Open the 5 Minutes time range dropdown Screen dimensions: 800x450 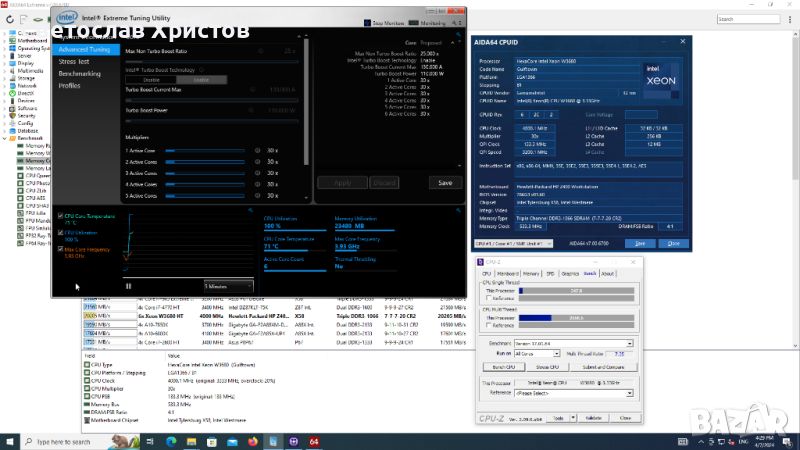(x=228, y=286)
